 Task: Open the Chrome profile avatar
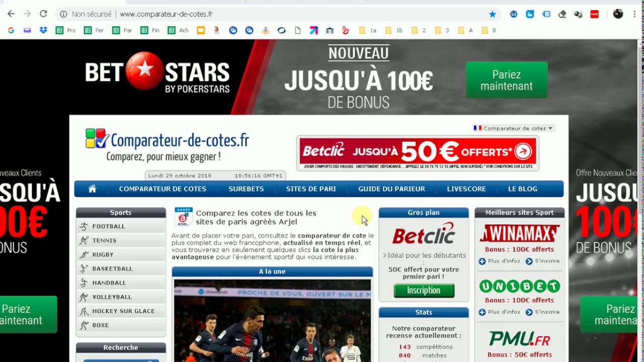pyautogui.click(x=618, y=14)
